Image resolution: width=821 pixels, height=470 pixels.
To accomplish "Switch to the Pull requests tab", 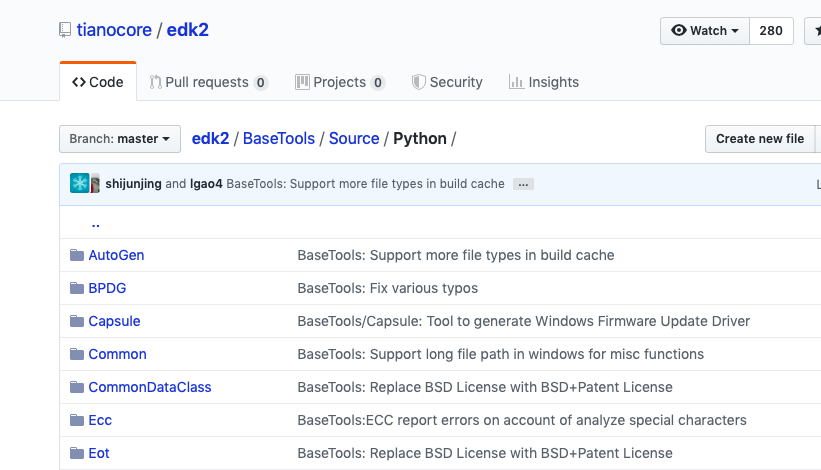I will [208, 82].
